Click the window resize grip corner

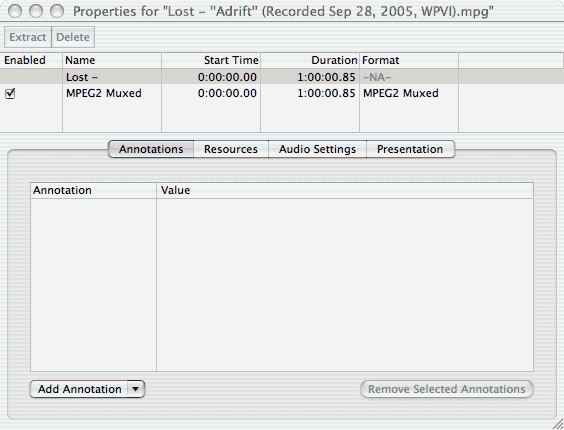point(558,424)
